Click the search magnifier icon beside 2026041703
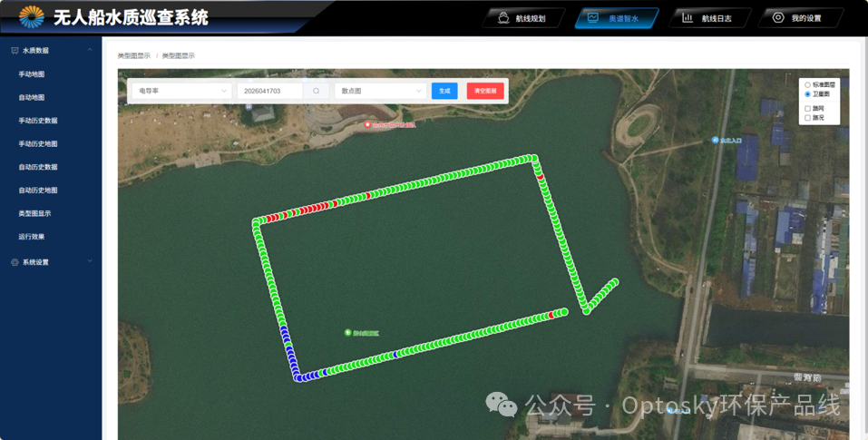Screen dimensions: 868x440 tap(316, 91)
